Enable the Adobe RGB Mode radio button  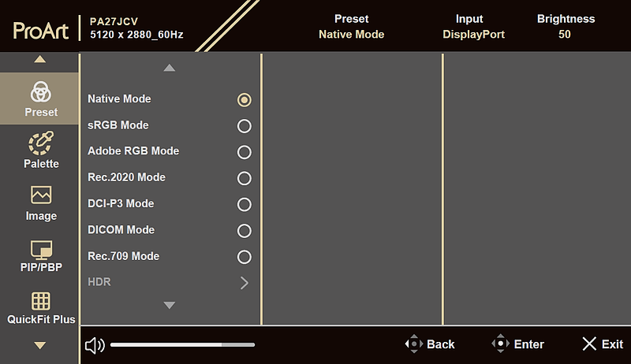point(245,152)
